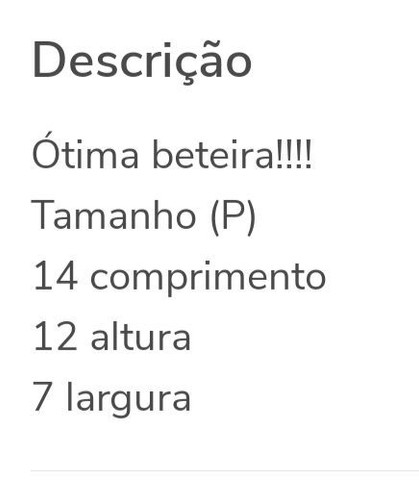The height and width of the screenshot is (480, 419).
Task: Click the horizontal divider below the description
Action: (225, 471)
